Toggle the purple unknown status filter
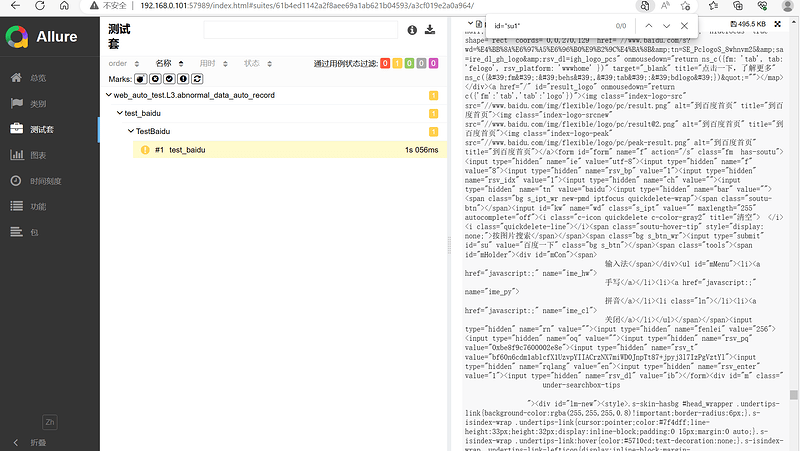This screenshot has height=451, width=800. 433,63
